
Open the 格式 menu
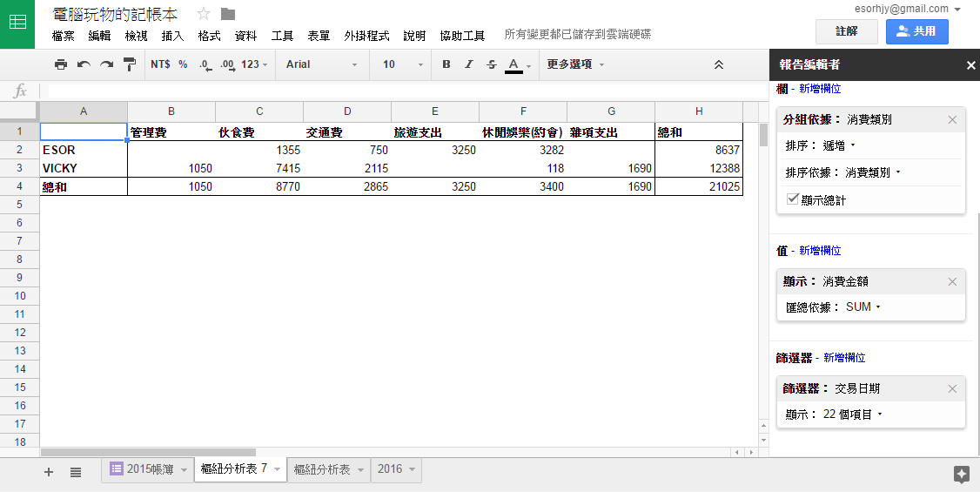(x=210, y=36)
